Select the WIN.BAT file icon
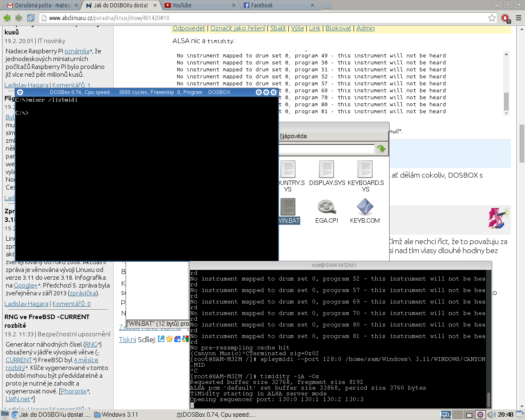 (288, 211)
